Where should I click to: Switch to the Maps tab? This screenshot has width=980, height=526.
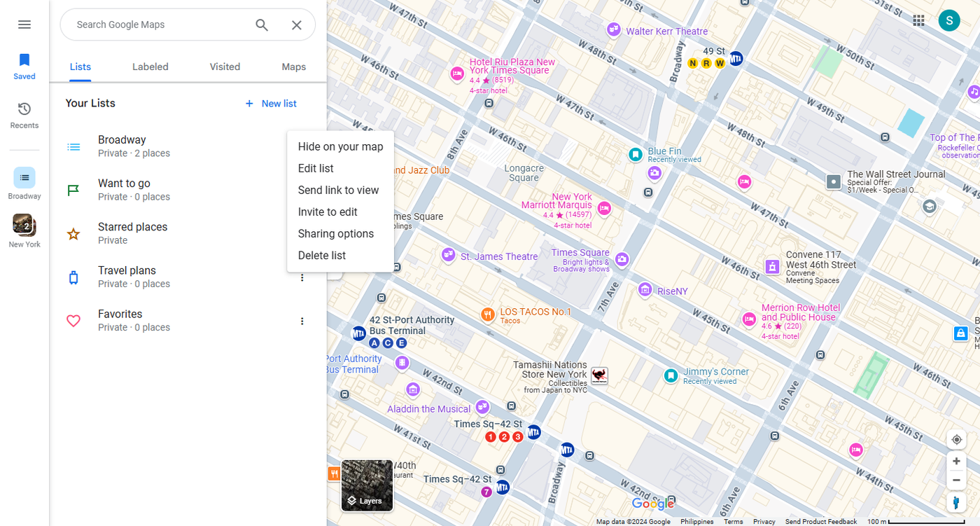point(294,67)
